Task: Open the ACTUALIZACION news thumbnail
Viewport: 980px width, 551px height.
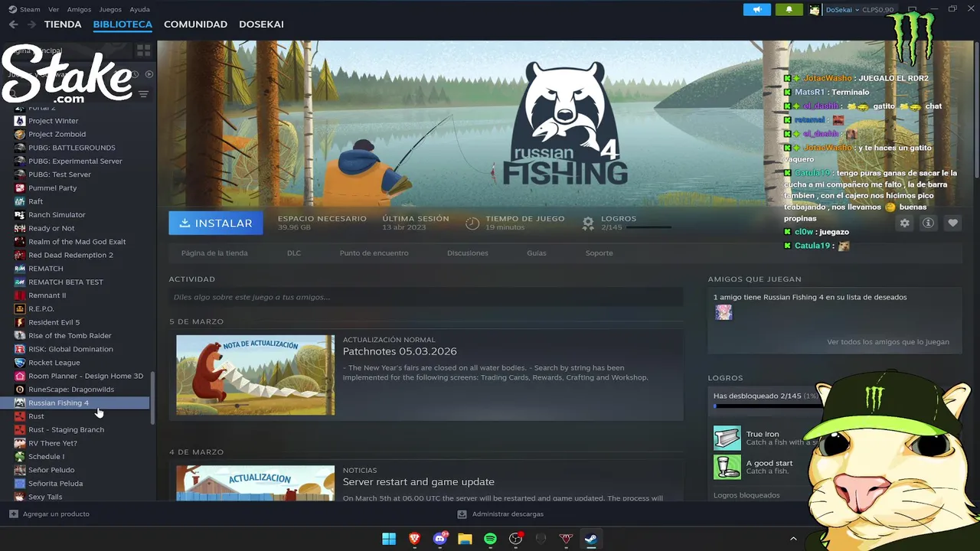Action: click(255, 483)
